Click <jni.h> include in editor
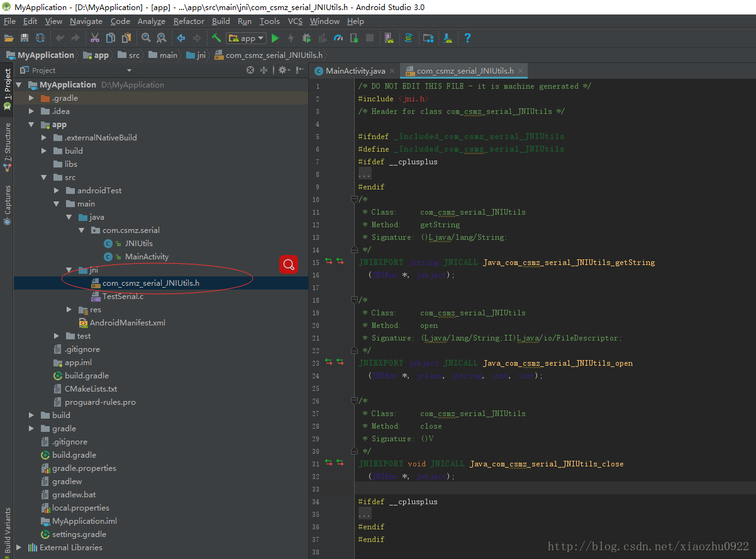Viewport: 756px width, 559px height. pyautogui.click(x=413, y=99)
